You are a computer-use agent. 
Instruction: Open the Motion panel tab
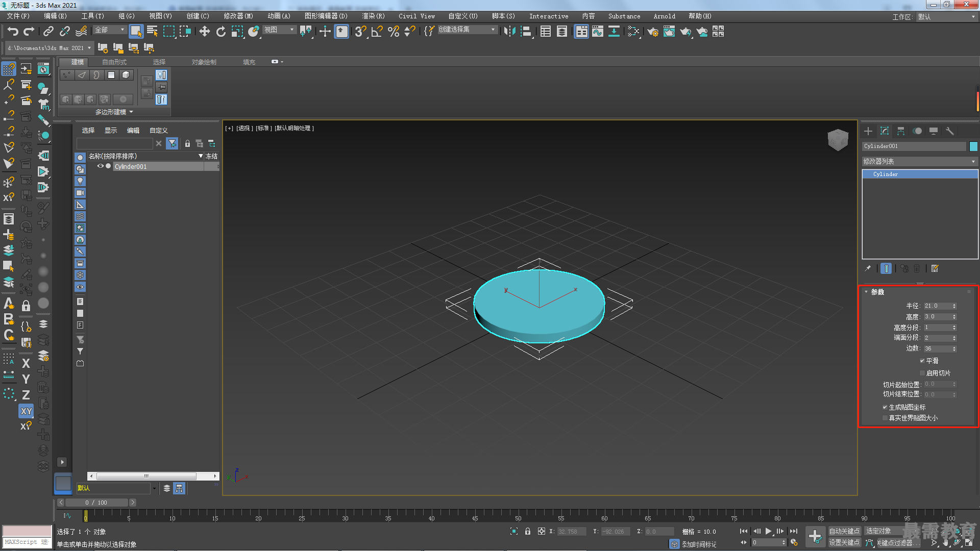[x=917, y=131]
